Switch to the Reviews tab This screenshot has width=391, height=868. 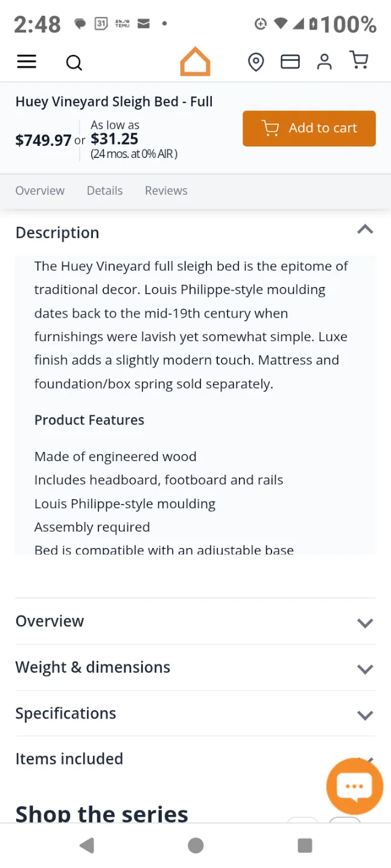[x=166, y=190]
